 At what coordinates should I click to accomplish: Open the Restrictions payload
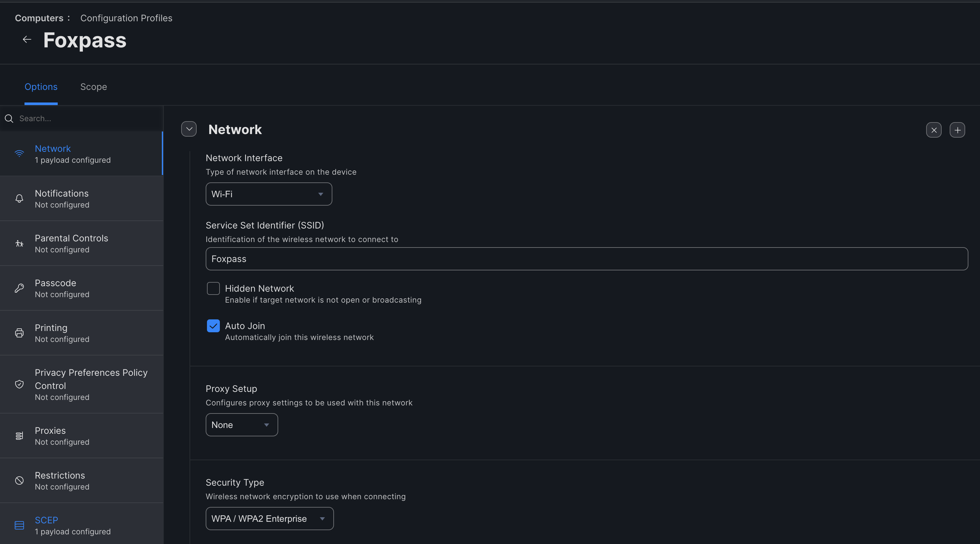pyautogui.click(x=82, y=481)
